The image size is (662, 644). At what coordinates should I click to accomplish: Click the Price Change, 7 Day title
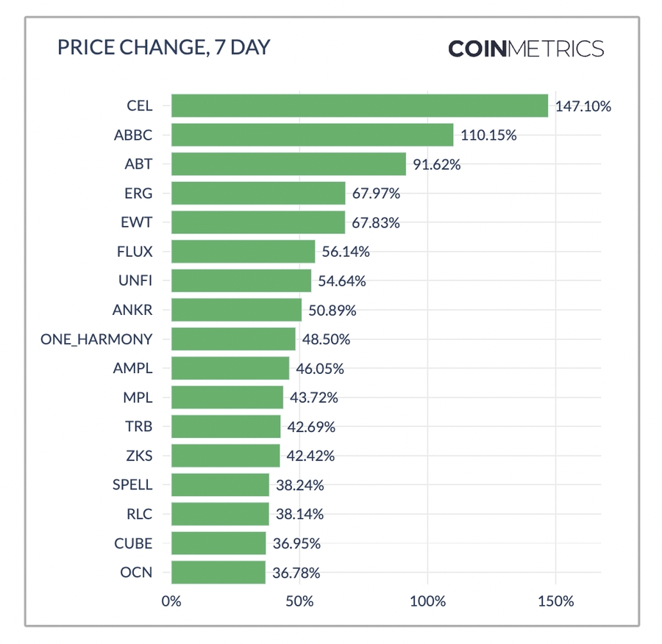click(164, 48)
